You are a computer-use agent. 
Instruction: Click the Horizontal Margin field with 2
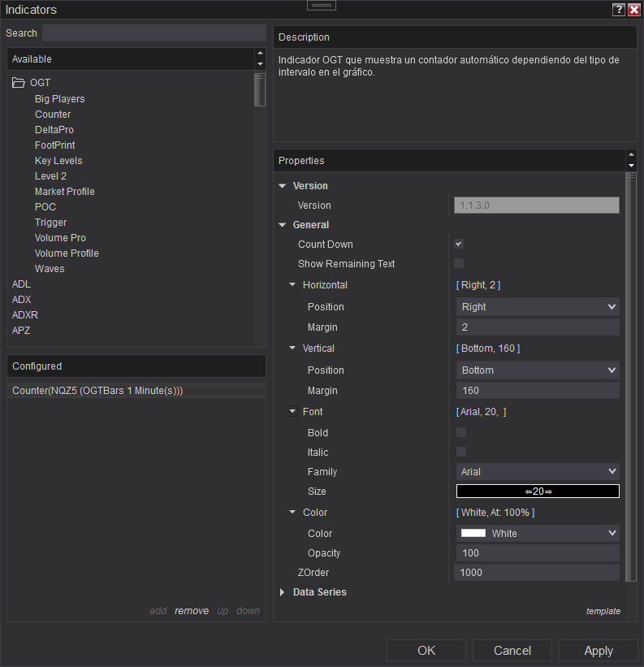tap(538, 327)
